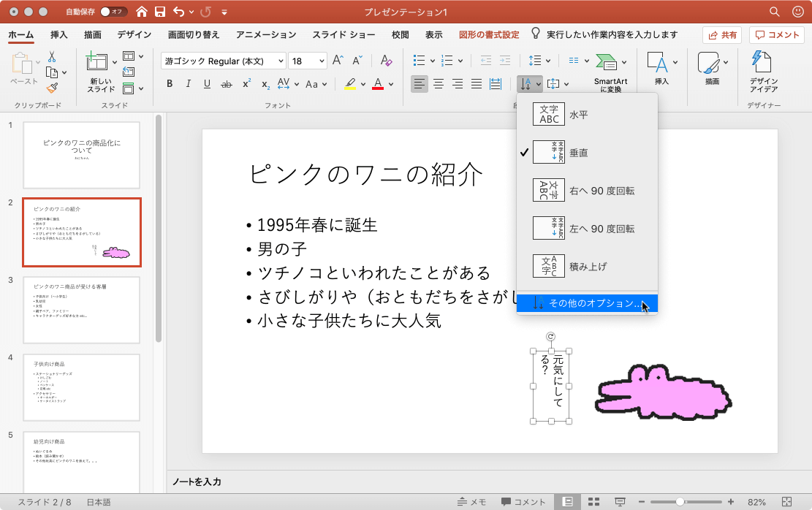Open Design Ideas (デザインアイデア)
Image resolution: width=812 pixels, height=510 pixels.
(763, 72)
